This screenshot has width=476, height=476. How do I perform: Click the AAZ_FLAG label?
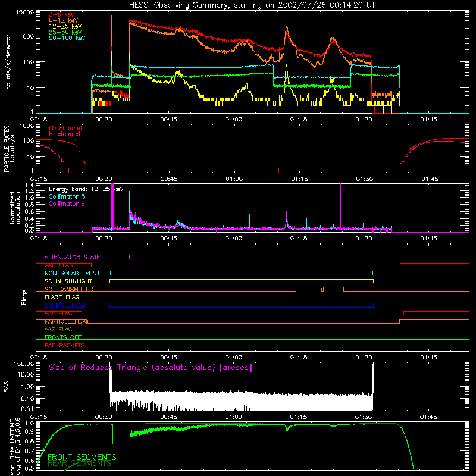point(58,330)
